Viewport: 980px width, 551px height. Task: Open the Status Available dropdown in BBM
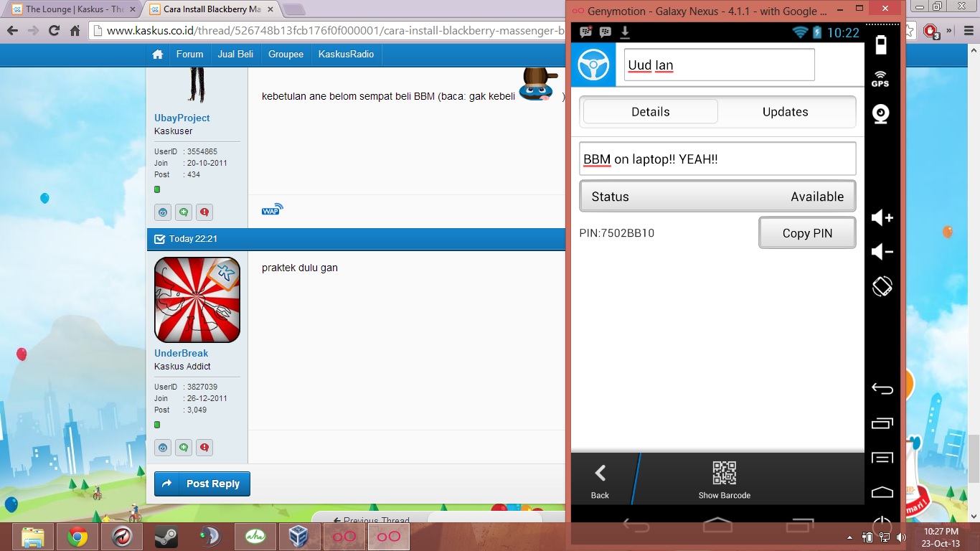[x=717, y=196]
